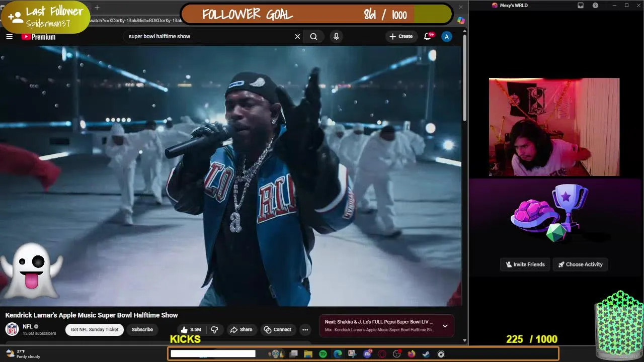
Task: Open Firefox from taskbar
Action: (x=411, y=354)
